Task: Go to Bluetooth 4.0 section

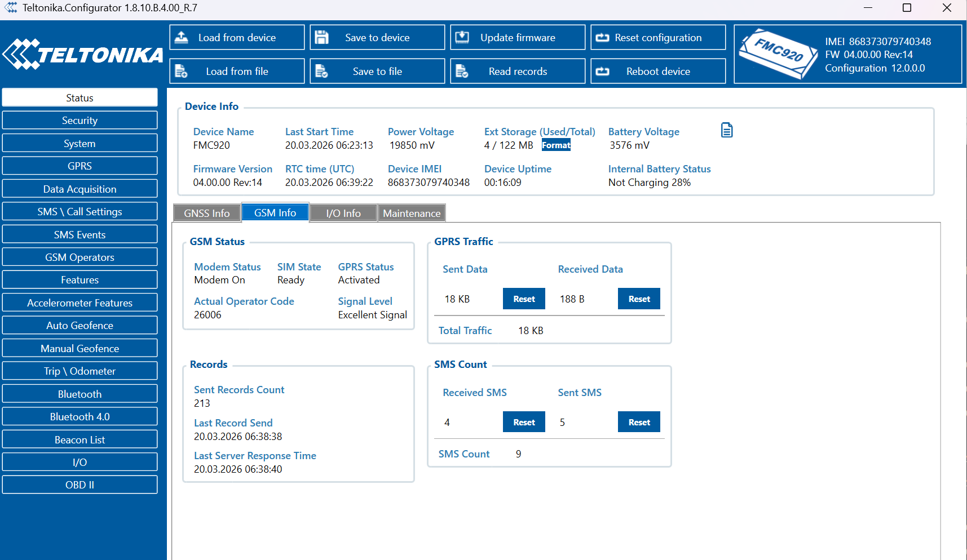Action: [80, 417]
